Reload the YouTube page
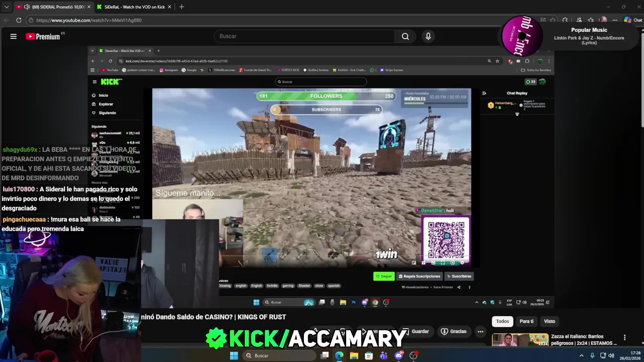 (x=19, y=20)
